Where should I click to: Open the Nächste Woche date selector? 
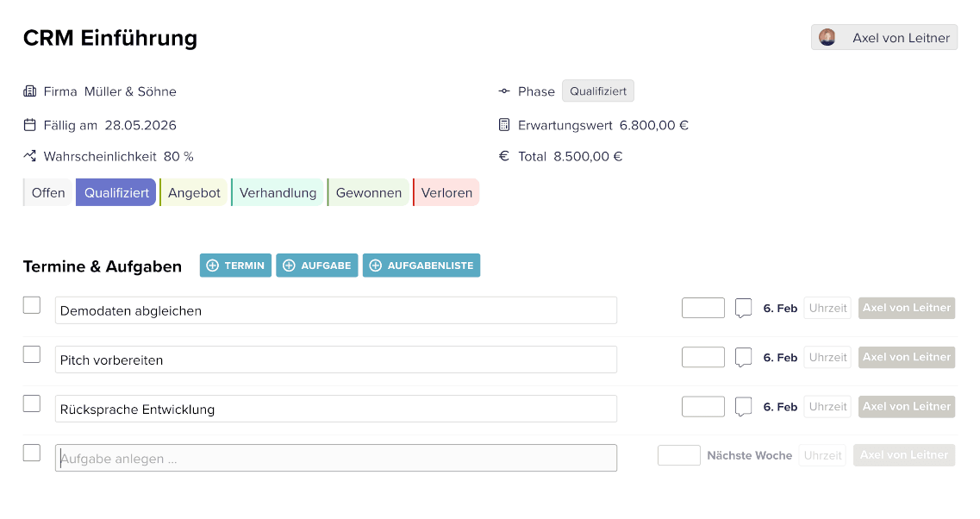tap(749, 455)
